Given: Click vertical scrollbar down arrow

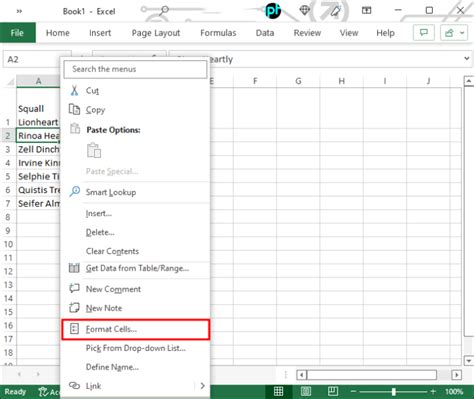Looking at the screenshot, I should coord(468,360).
